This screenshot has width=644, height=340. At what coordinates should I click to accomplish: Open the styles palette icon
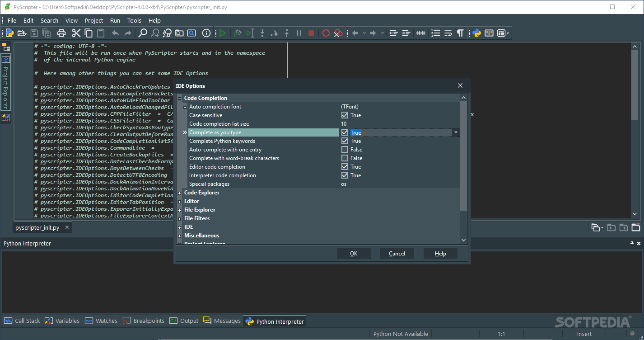click(489, 33)
